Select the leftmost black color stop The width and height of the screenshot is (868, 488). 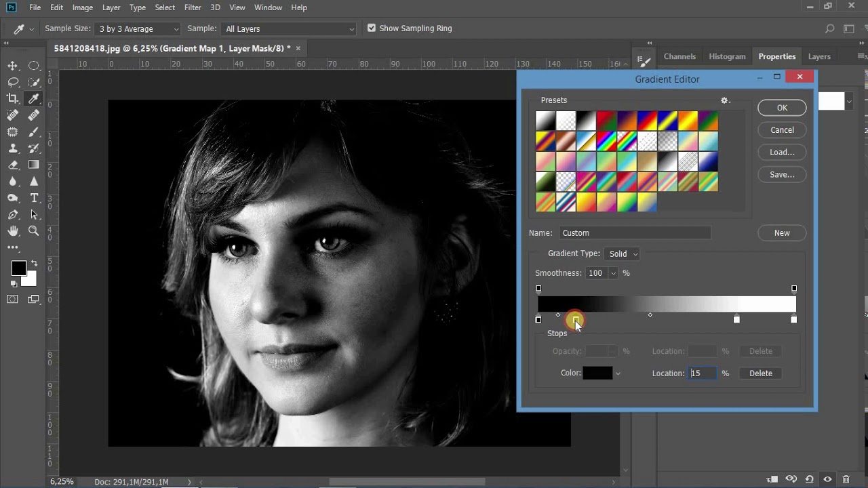[538, 319]
